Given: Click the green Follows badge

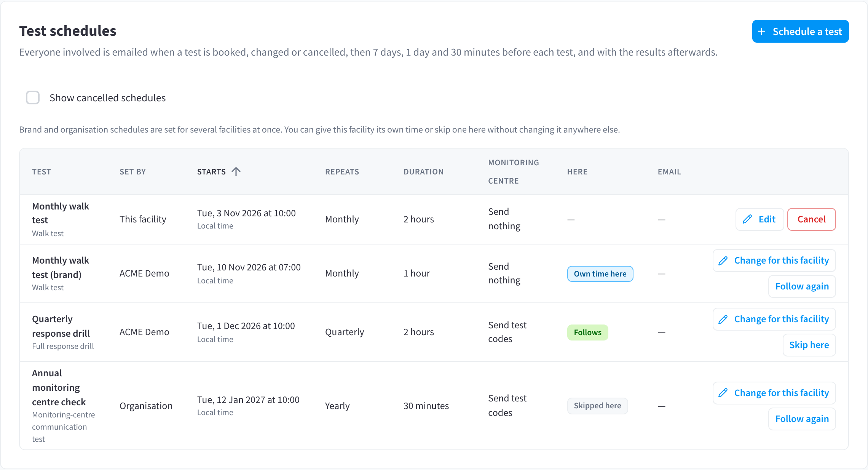Looking at the screenshot, I should coord(587,333).
